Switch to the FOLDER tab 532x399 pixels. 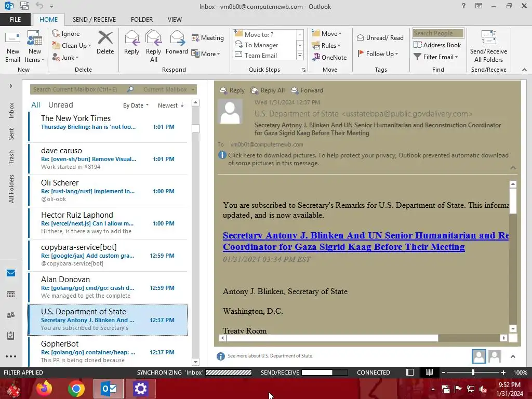tap(142, 19)
